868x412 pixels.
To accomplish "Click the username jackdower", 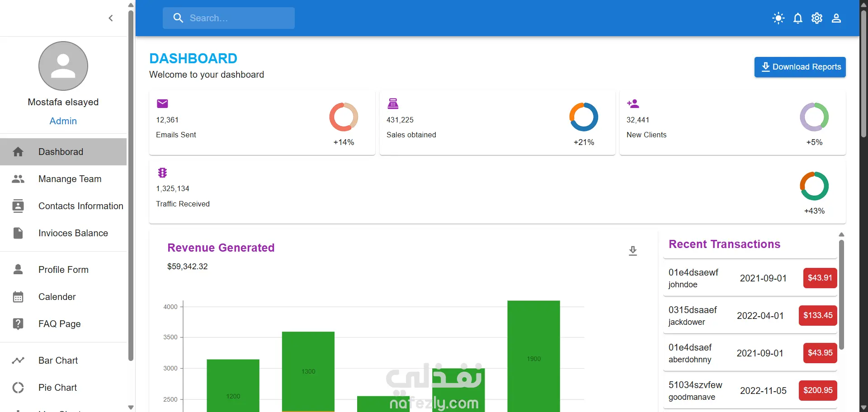I will pos(687,322).
